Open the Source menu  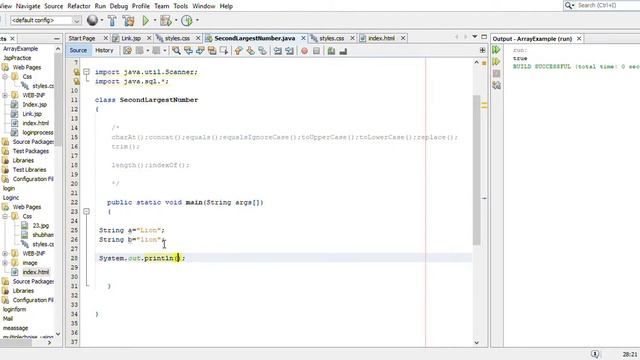tap(53, 6)
